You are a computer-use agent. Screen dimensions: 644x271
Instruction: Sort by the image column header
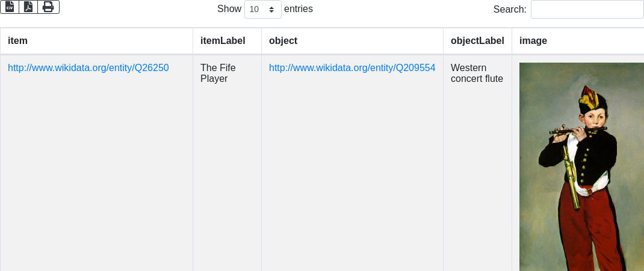(x=533, y=40)
